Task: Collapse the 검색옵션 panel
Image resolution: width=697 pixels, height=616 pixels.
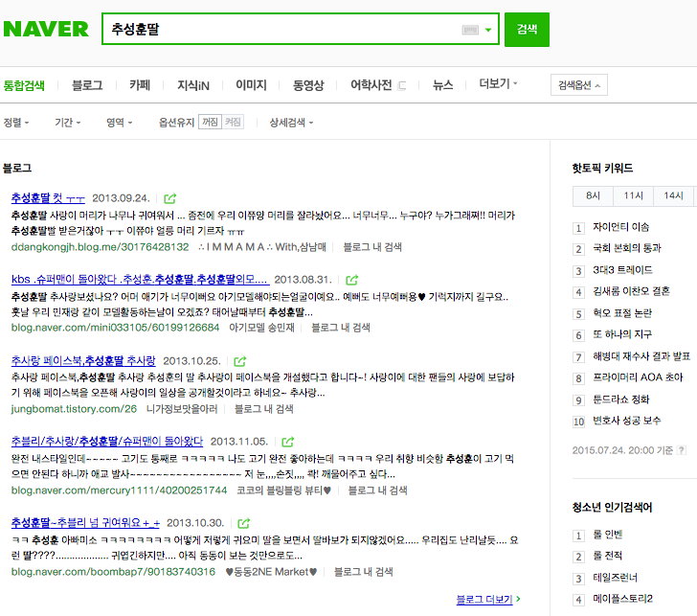Action: point(578,85)
